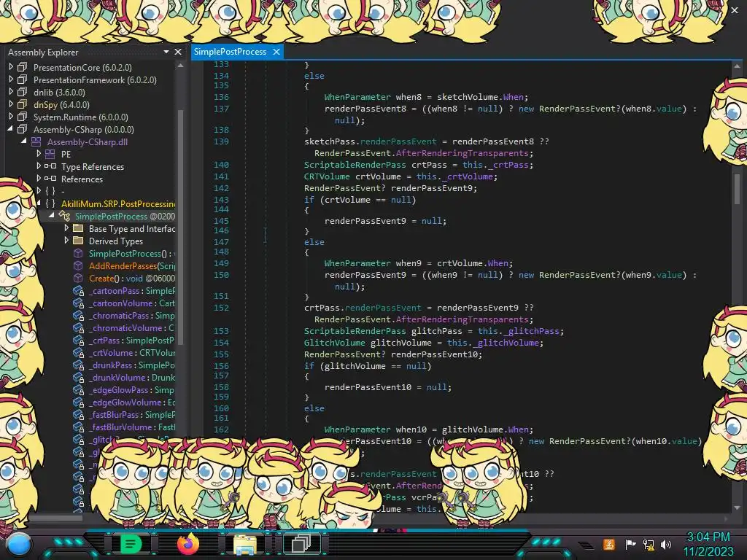
Task: Click the Create() method icon
Action: point(78,278)
